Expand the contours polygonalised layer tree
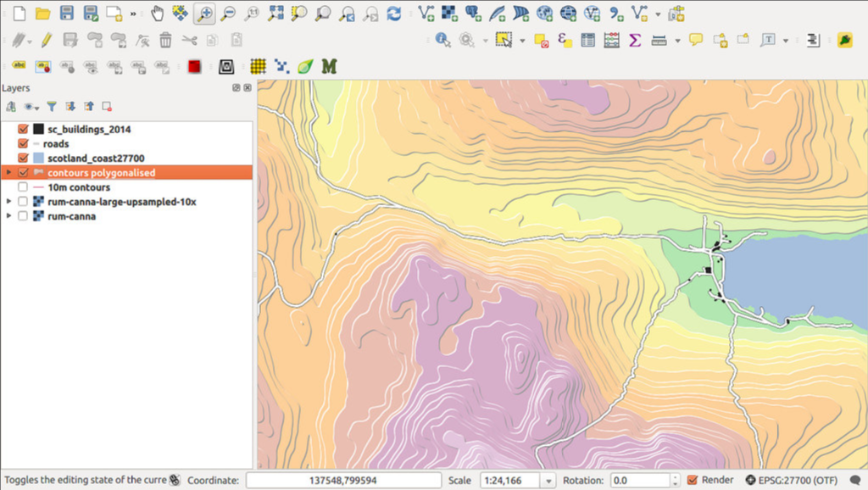This screenshot has width=868, height=490. (x=8, y=173)
